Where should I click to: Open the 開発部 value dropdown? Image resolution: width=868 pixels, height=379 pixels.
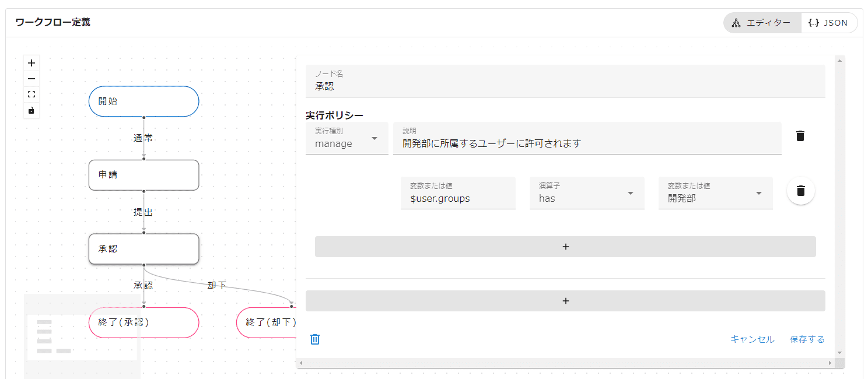tap(715, 193)
